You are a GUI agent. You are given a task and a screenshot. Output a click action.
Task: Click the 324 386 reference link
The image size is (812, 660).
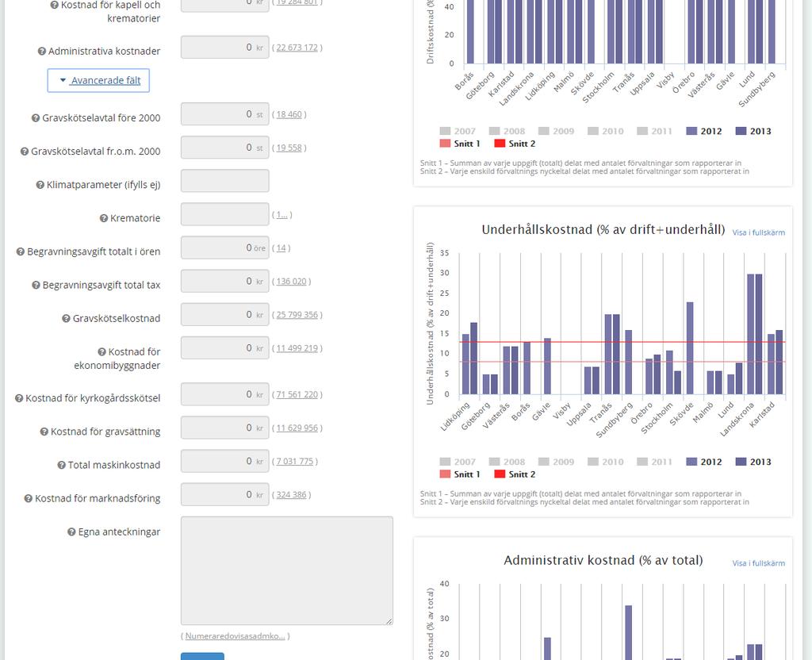[291, 495]
